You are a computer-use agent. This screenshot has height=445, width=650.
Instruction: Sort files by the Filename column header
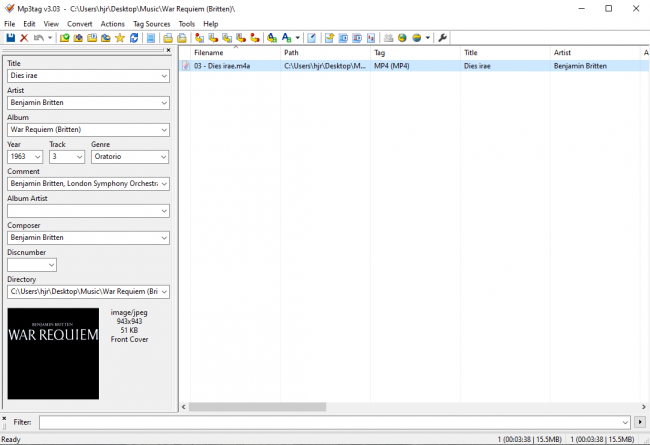pyautogui.click(x=230, y=52)
